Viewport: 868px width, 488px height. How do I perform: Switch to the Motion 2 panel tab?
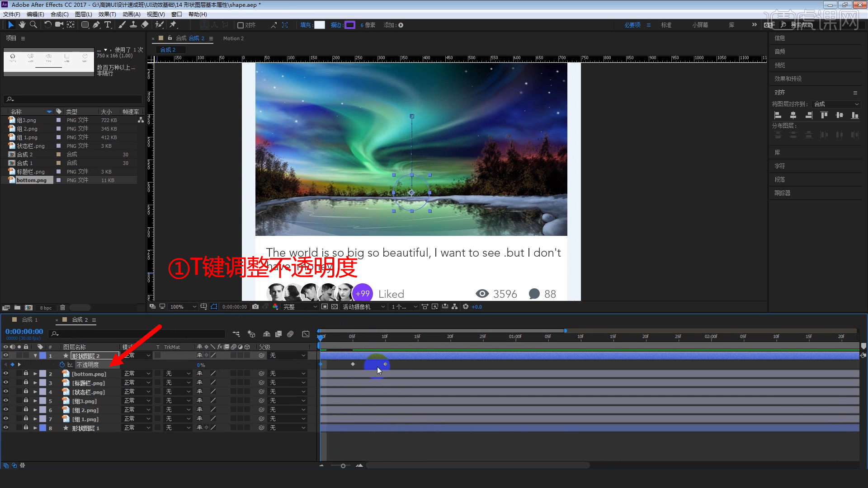233,38
